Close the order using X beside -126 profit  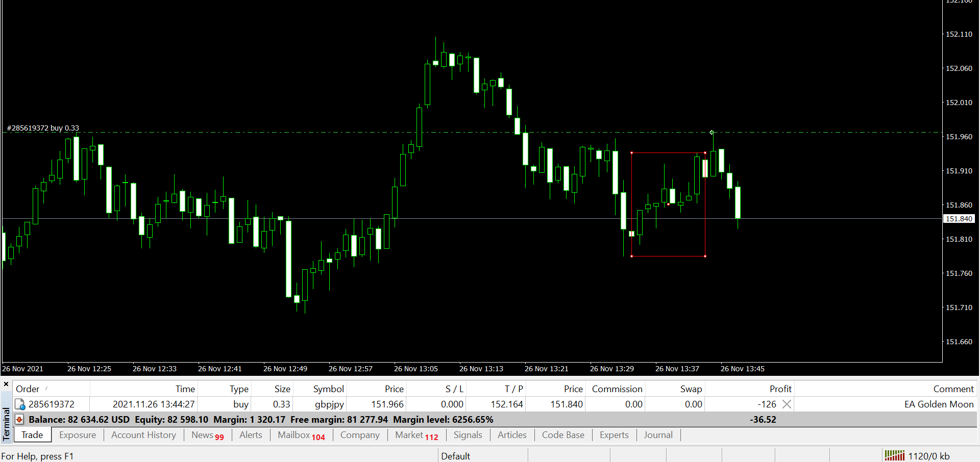click(x=787, y=404)
